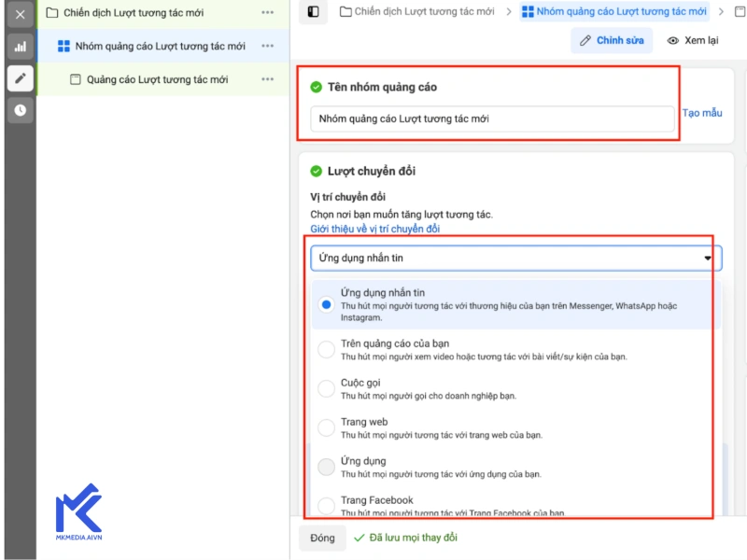Screen dimensions: 747x560
Task: Open three-dot menu for Quảng cáo row
Action: point(268,79)
